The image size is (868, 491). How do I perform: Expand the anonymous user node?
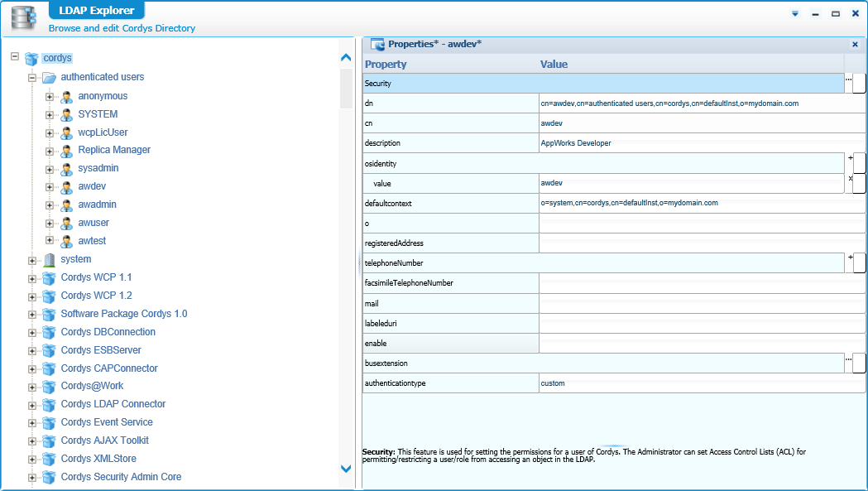tap(50, 96)
